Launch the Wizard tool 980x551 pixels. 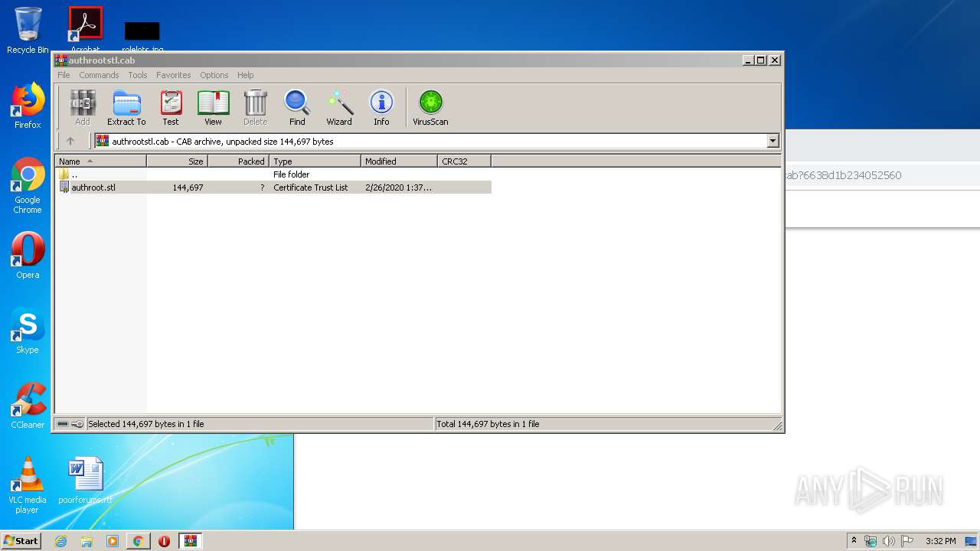tap(339, 107)
